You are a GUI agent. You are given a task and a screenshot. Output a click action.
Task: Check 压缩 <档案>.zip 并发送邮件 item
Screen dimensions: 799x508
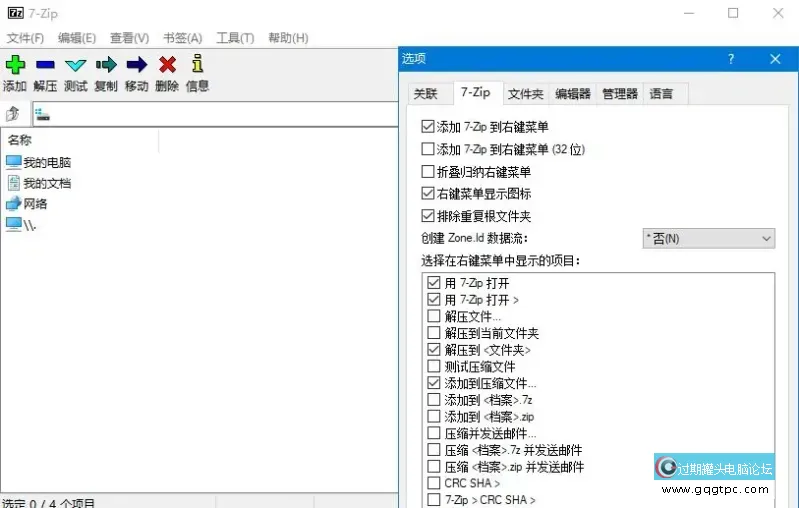[434, 467]
